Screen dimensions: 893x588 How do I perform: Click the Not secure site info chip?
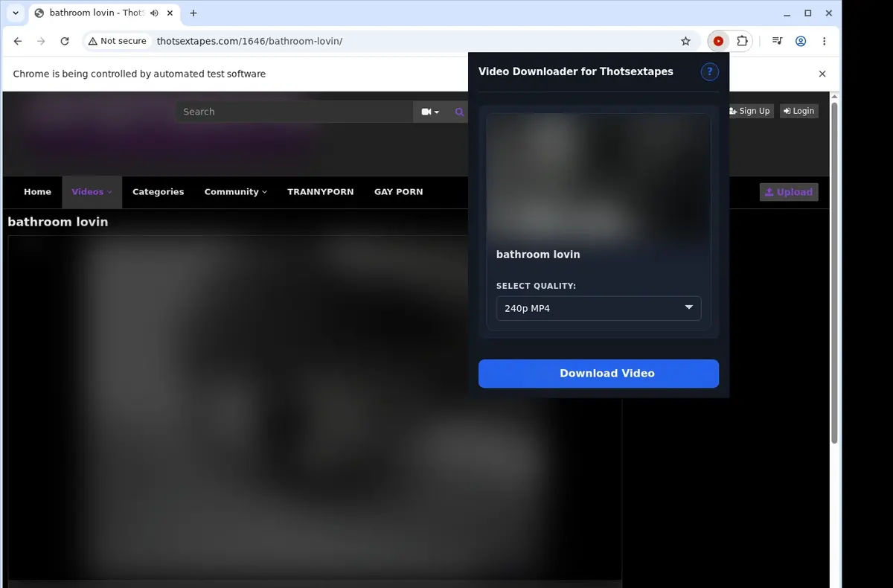(x=118, y=41)
